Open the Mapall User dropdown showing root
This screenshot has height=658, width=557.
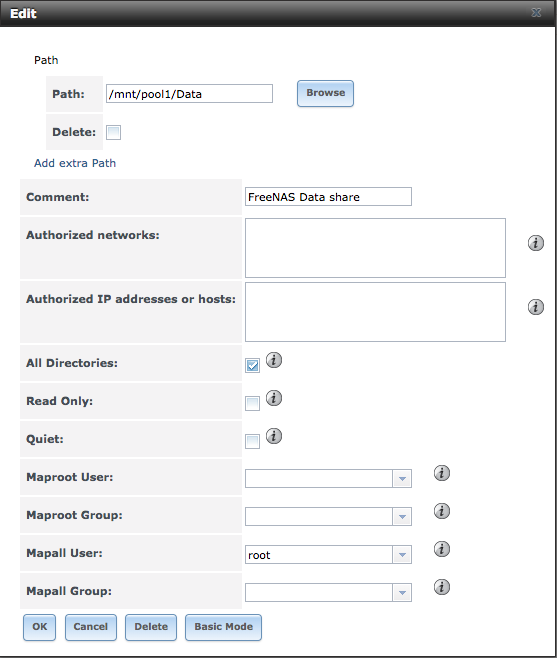(x=328, y=555)
